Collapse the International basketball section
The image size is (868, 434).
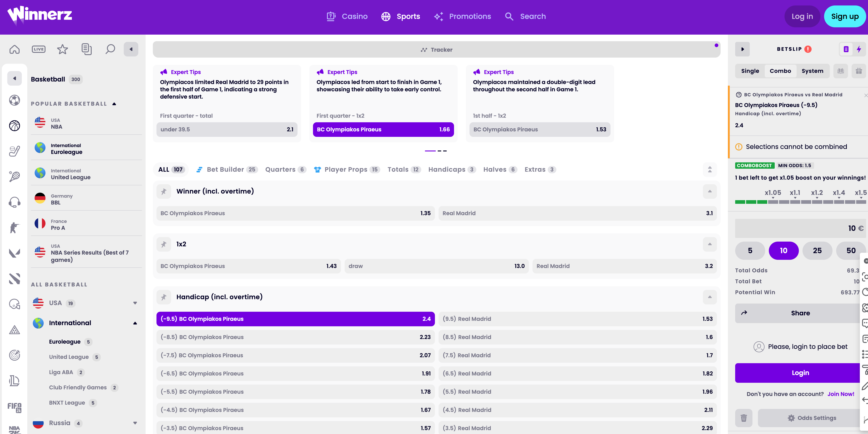[135, 323]
